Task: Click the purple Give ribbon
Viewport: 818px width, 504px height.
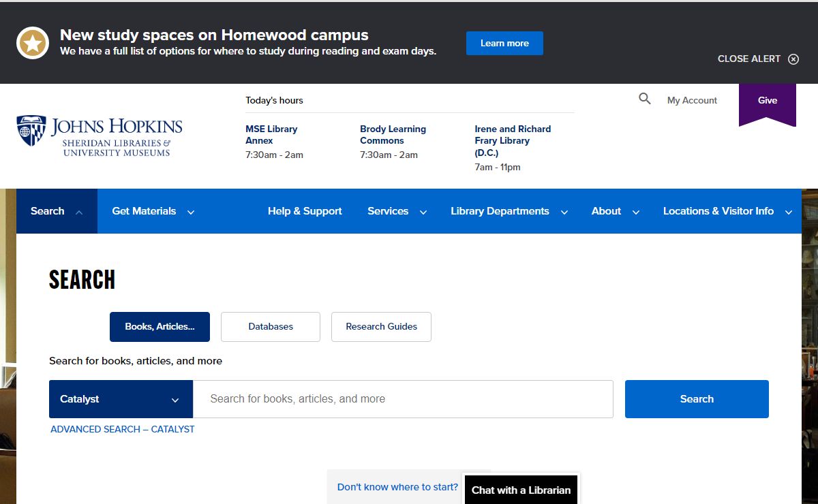Action: 768,104
